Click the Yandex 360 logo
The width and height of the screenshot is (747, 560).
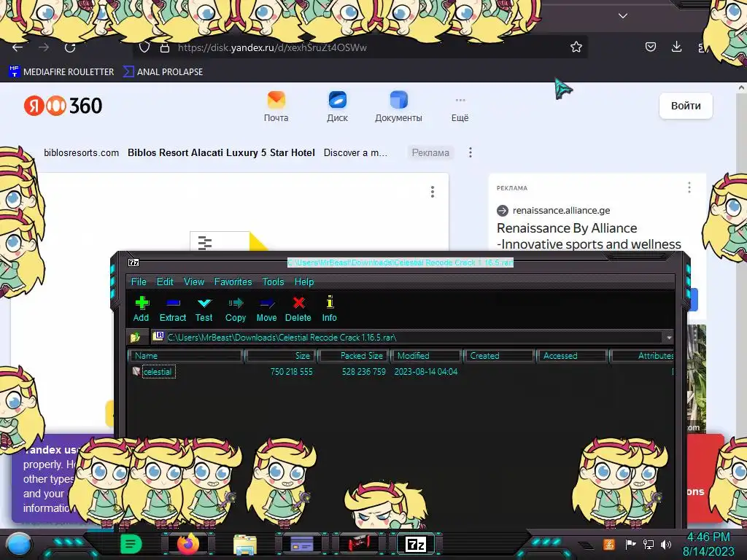[63, 106]
